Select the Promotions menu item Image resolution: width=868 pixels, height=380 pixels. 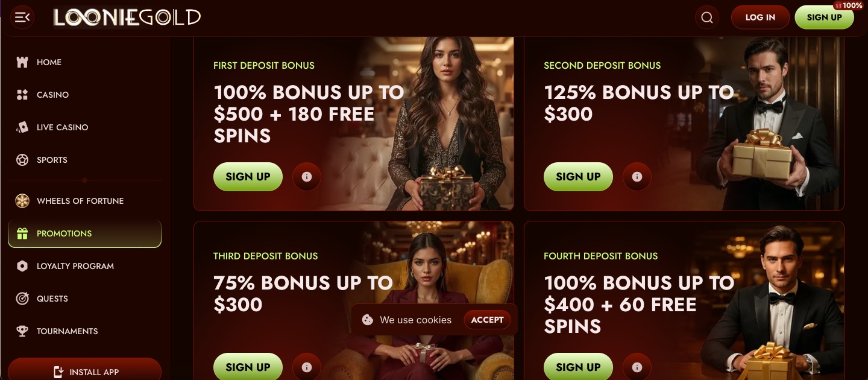84,233
